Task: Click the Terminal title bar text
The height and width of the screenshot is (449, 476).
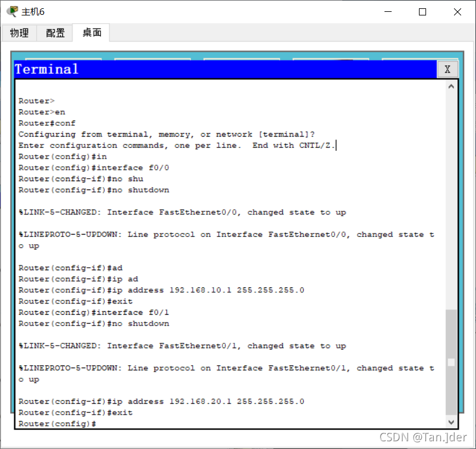Action: [x=47, y=69]
